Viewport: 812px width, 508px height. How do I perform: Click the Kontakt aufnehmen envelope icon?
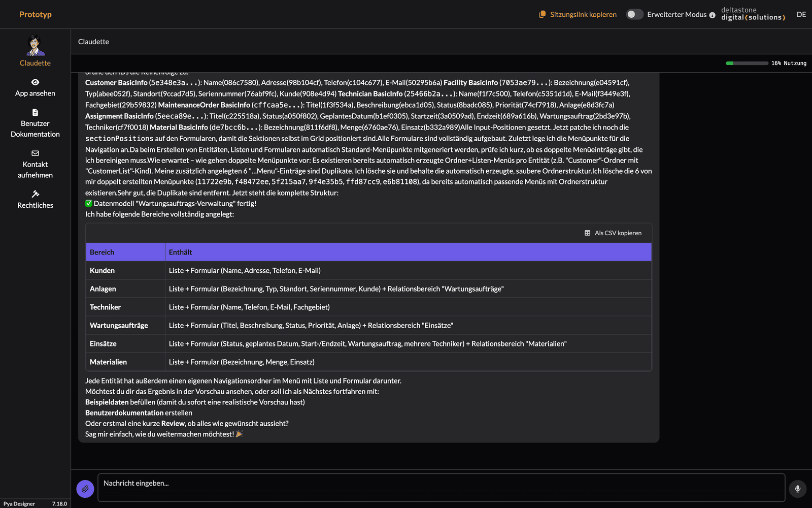pyautogui.click(x=35, y=153)
